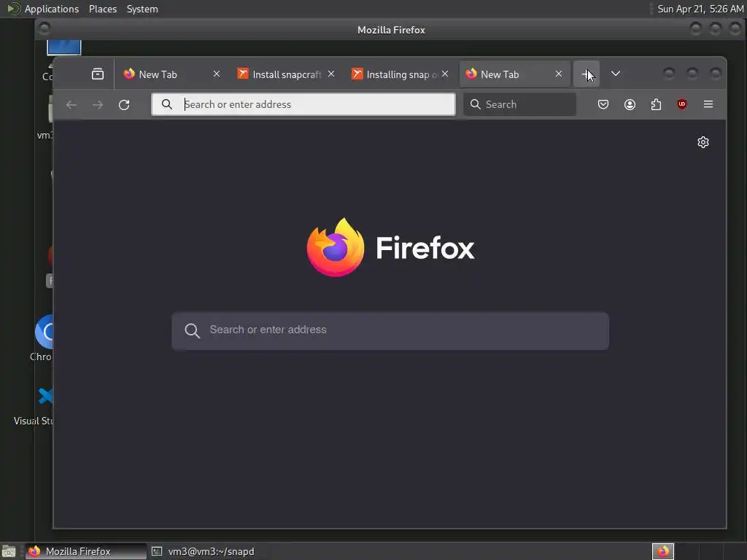Click search magnifier icon in address bar
Screen dimensions: 747x560
(167, 104)
